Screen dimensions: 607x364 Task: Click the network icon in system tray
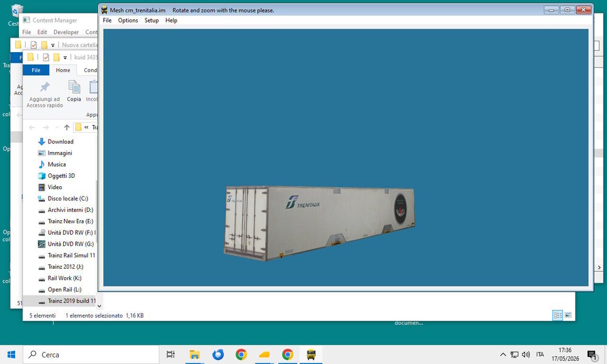(515, 354)
